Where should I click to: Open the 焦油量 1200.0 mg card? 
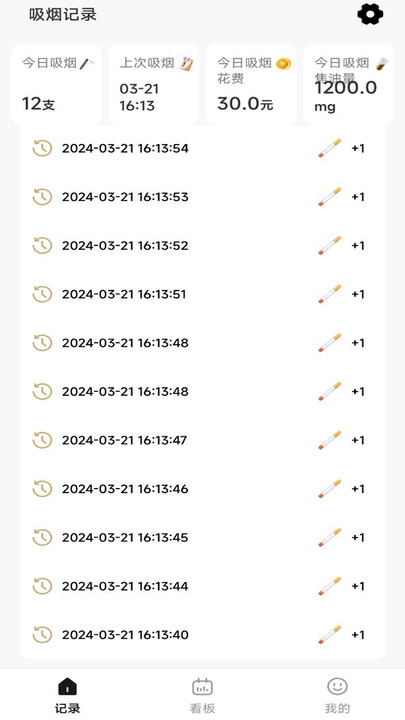(x=349, y=84)
